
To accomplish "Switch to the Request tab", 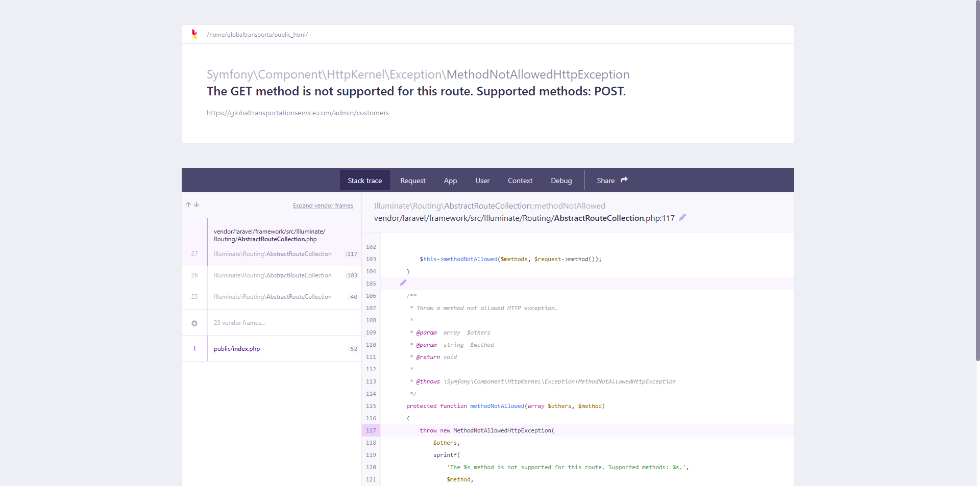I will [x=412, y=181].
